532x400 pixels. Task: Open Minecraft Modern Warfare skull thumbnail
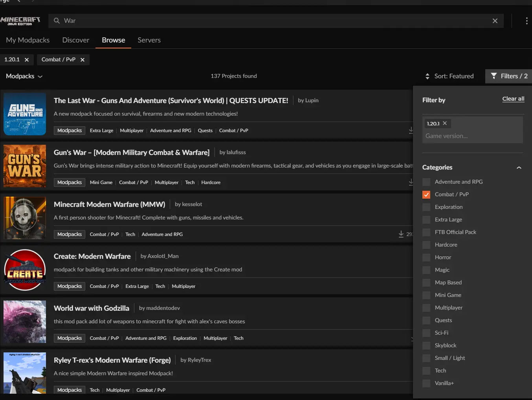[25, 218]
